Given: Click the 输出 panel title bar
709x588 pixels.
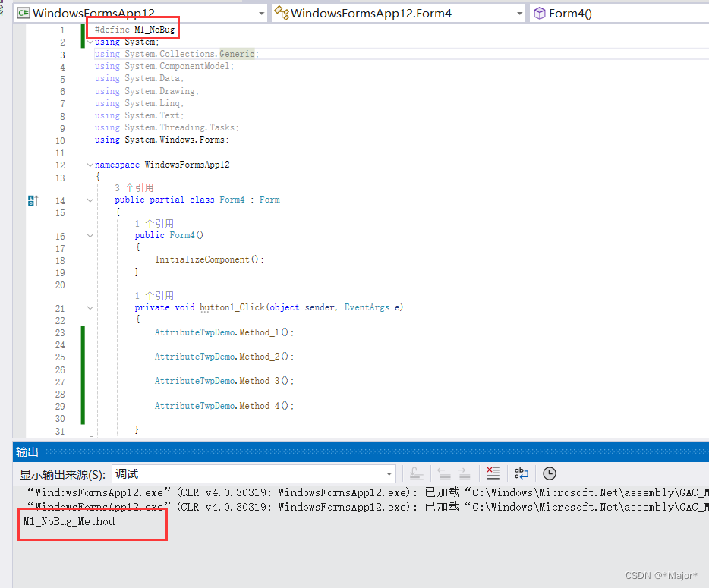Looking at the screenshot, I should coord(361,452).
